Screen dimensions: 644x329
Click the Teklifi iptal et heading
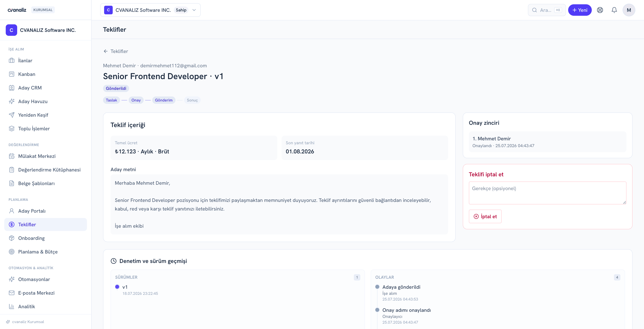tap(486, 174)
